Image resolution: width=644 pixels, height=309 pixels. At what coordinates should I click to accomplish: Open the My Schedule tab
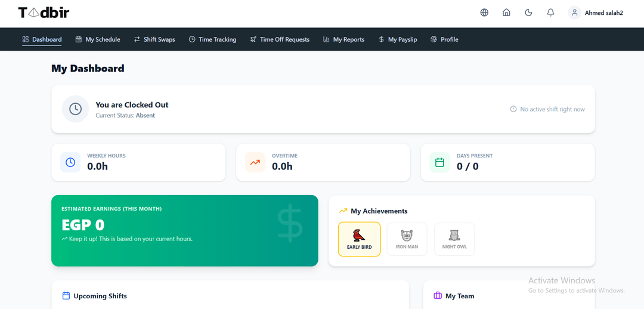point(98,39)
